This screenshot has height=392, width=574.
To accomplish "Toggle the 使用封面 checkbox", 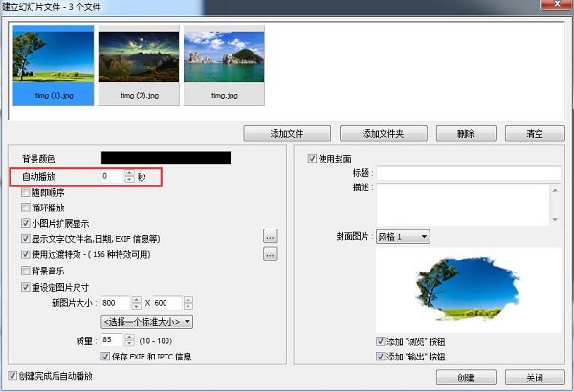I will pos(312,158).
